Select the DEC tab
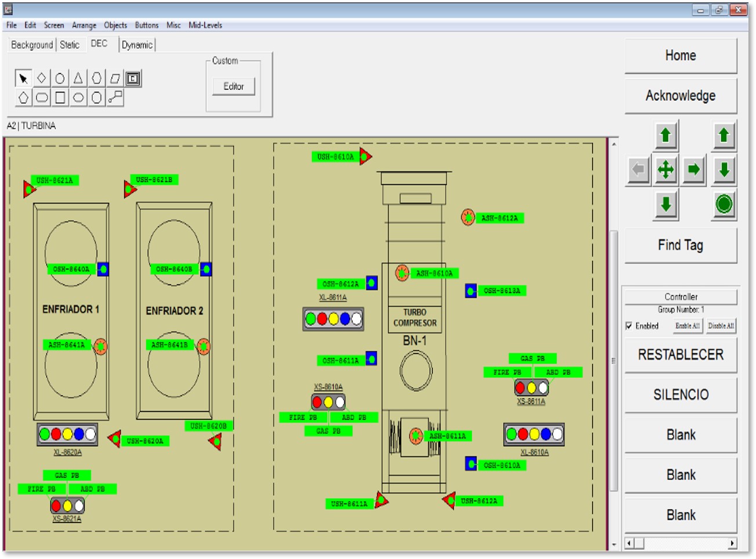 pyautogui.click(x=99, y=43)
